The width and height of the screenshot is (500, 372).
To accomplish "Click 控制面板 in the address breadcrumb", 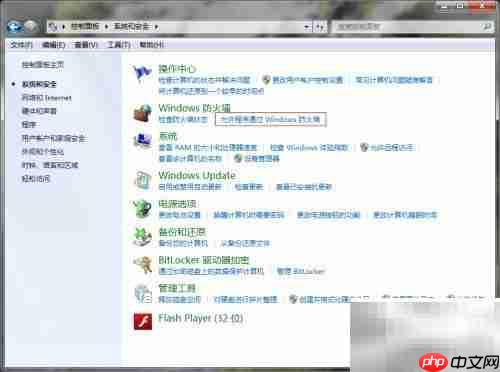I will pos(85,27).
